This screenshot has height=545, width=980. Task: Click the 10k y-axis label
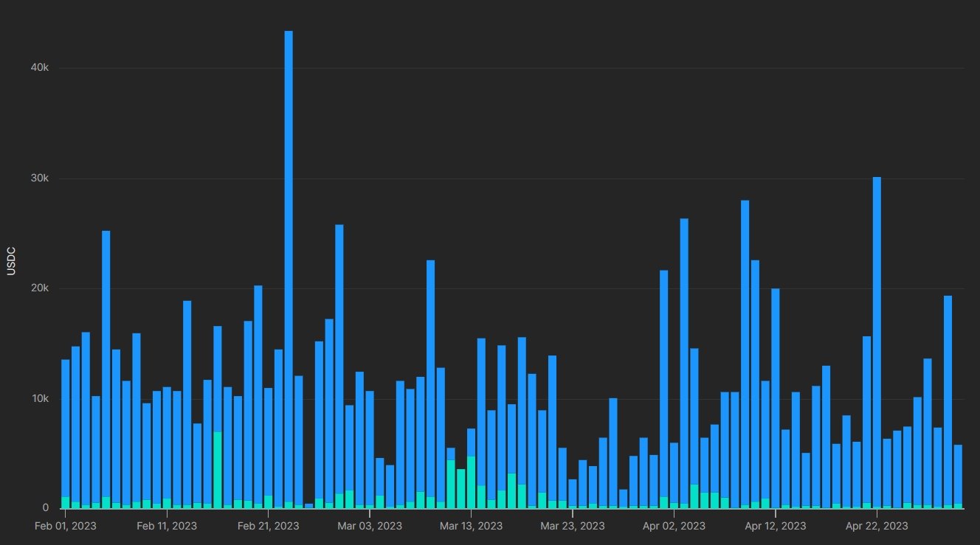click(x=39, y=399)
